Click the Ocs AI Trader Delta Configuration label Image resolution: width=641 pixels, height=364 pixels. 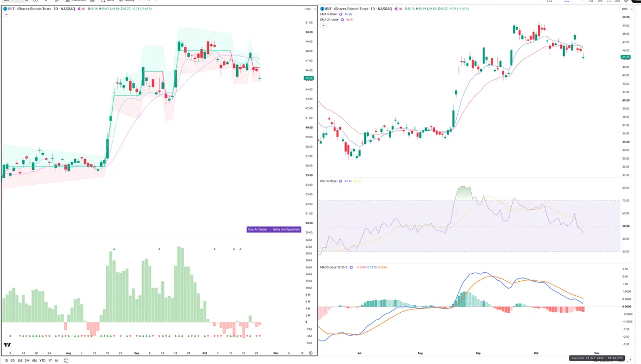[274, 230]
